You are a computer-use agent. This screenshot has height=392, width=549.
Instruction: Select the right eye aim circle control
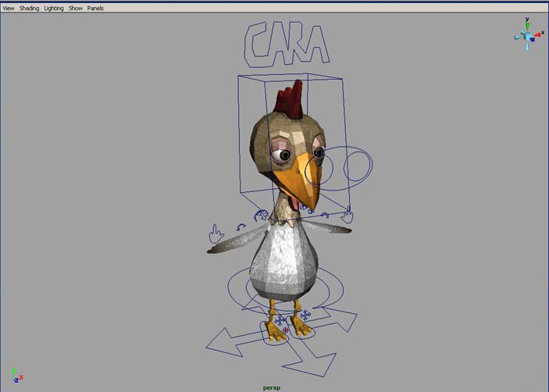click(x=358, y=166)
